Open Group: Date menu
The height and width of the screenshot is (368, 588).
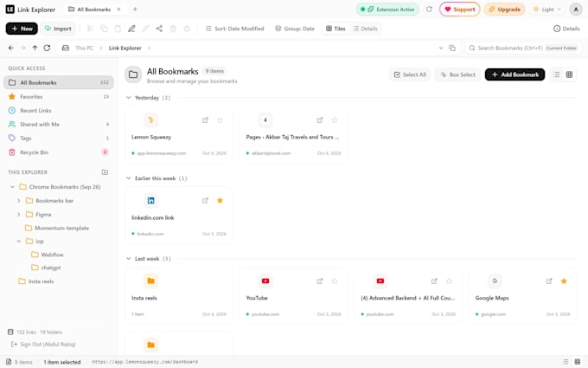tap(295, 29)
